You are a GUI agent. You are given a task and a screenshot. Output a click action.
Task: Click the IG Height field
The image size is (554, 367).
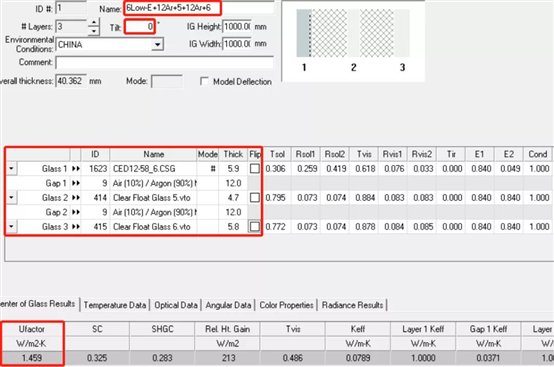click(237, 27)
